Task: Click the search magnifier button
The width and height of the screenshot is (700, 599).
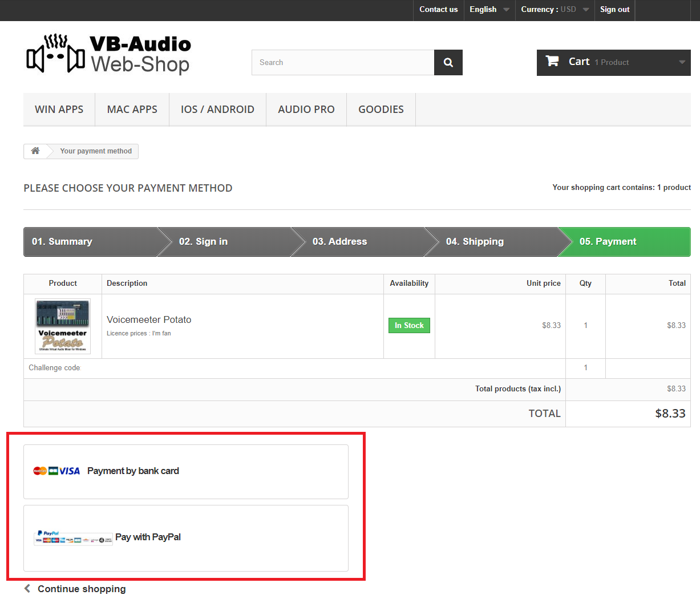Action: coord(448,63)
